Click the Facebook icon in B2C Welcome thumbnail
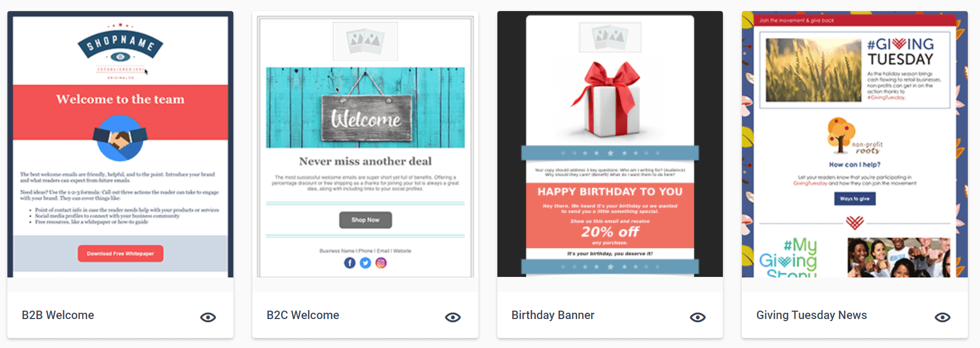Screen dimensions: 980x348 [x=350, y=263]
